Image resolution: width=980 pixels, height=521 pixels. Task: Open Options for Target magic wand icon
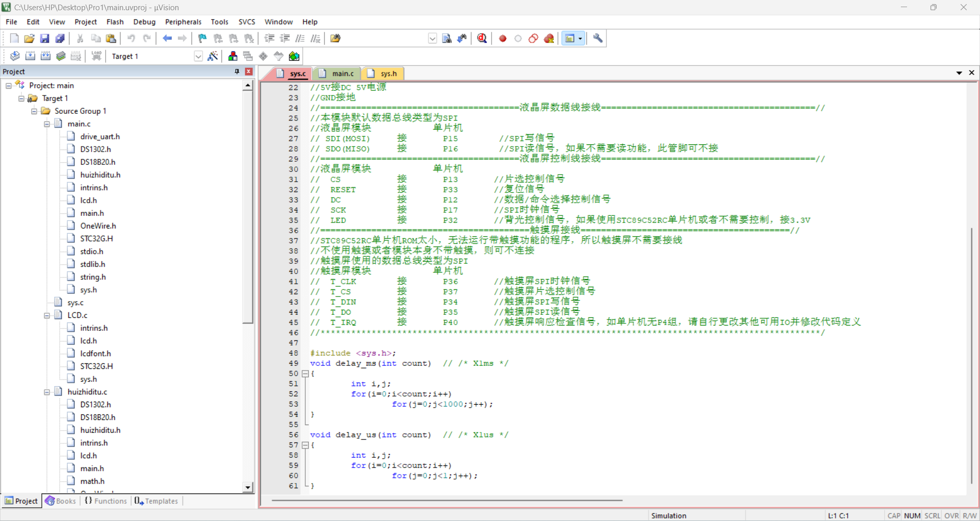213,56
